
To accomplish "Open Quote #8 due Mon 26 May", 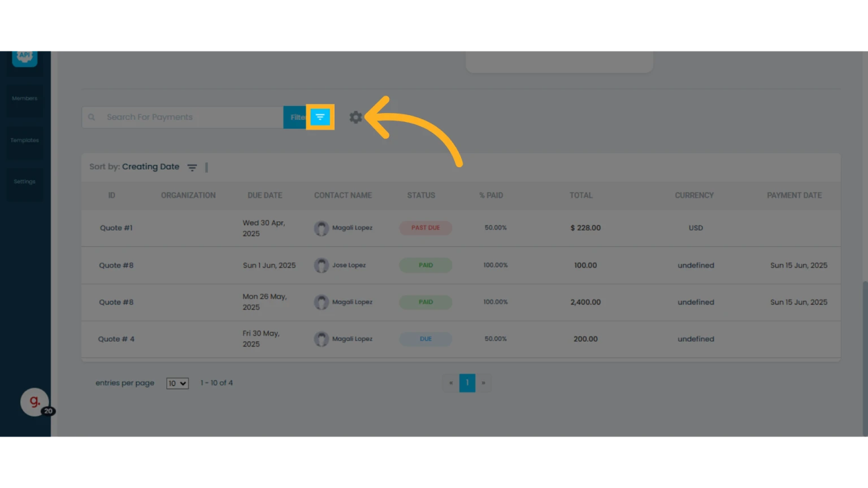I will coord(116,302).
